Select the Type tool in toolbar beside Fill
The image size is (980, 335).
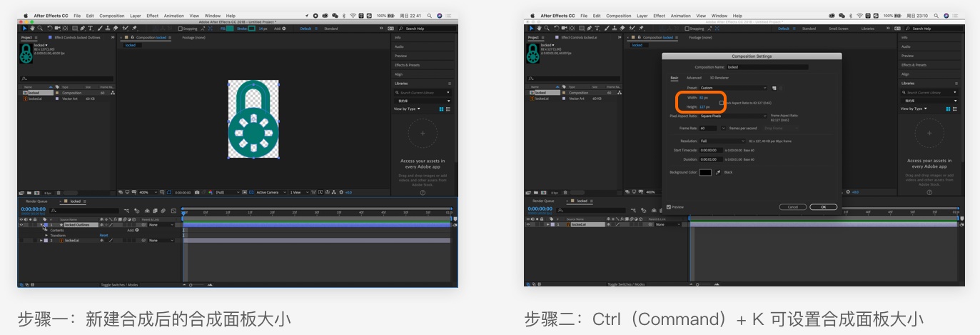tap(90, 29)
